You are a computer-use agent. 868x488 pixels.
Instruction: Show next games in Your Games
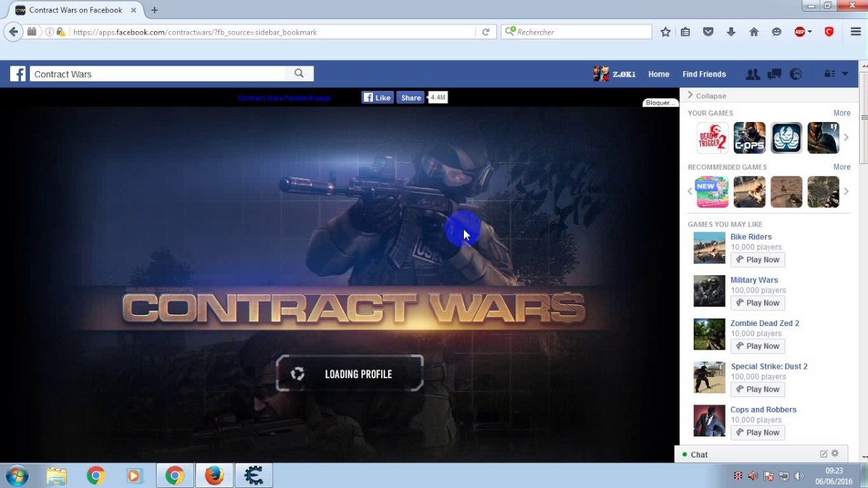[x=846, y=138]
